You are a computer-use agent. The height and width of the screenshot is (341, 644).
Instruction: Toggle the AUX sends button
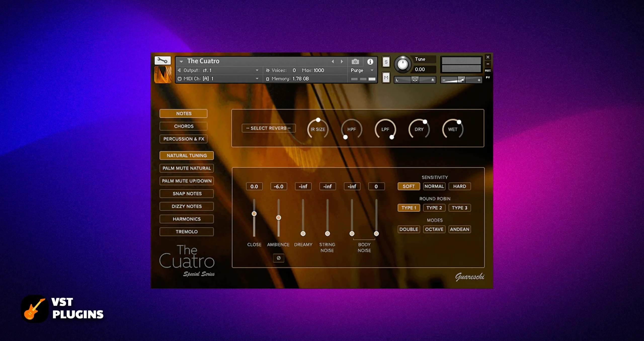pyautogui.click(x=488, y=71)
